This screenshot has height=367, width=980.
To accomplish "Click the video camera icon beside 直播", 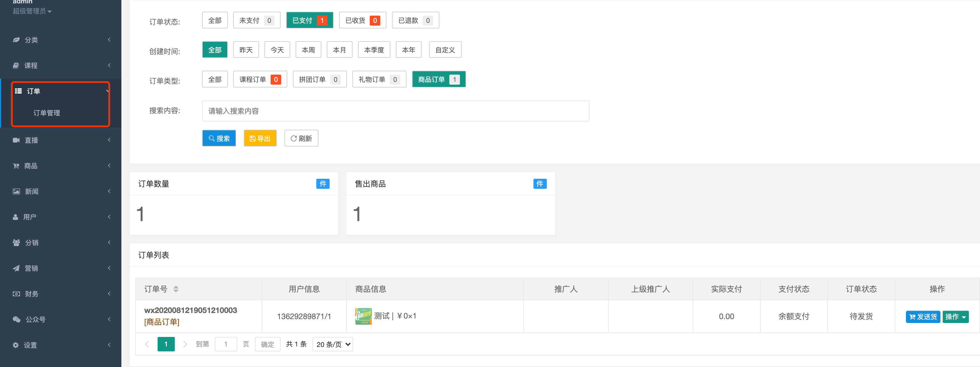I will [16, 140].
